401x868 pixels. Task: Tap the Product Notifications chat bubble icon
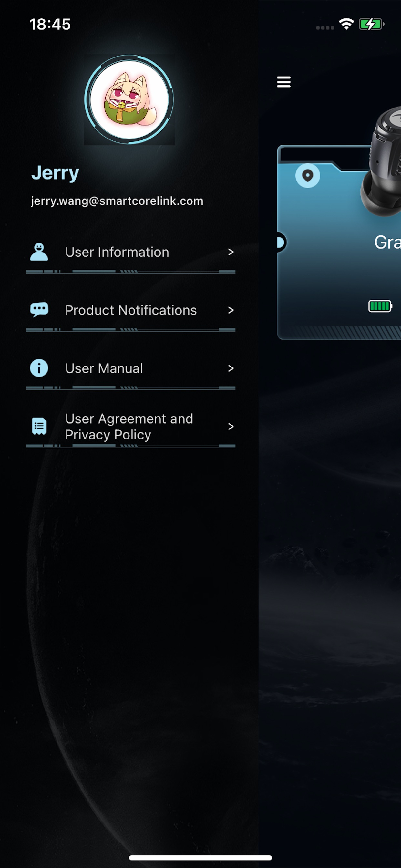(x=39, y=310)
